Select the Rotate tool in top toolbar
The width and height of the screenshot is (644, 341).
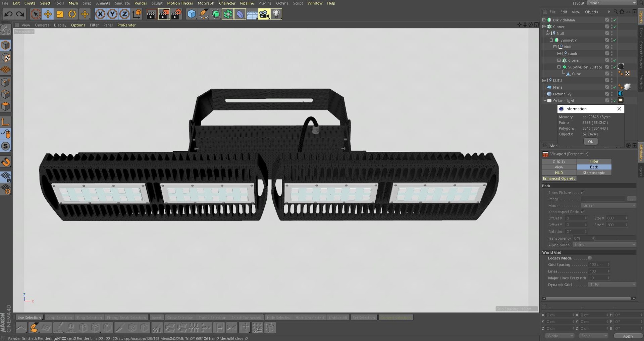(72, 14)
